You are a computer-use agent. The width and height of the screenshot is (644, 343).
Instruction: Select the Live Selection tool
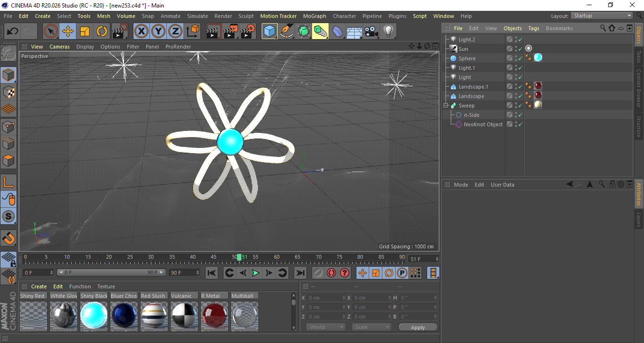(51, 32)
